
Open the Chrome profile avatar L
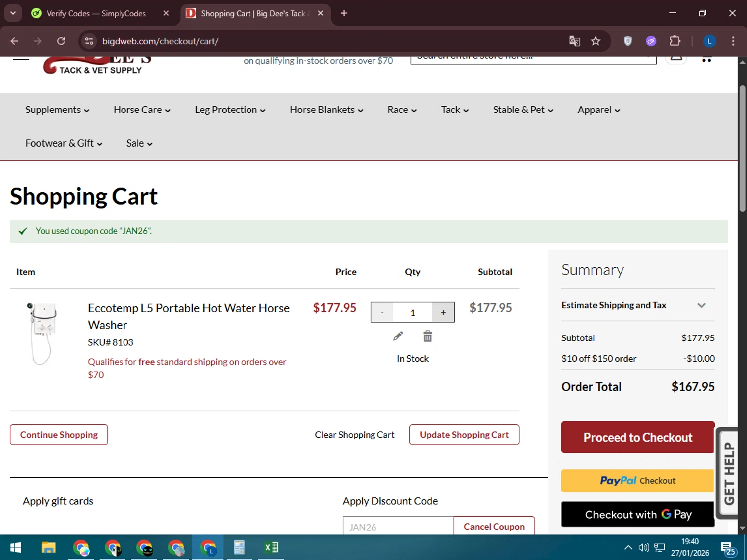[709, 41]
